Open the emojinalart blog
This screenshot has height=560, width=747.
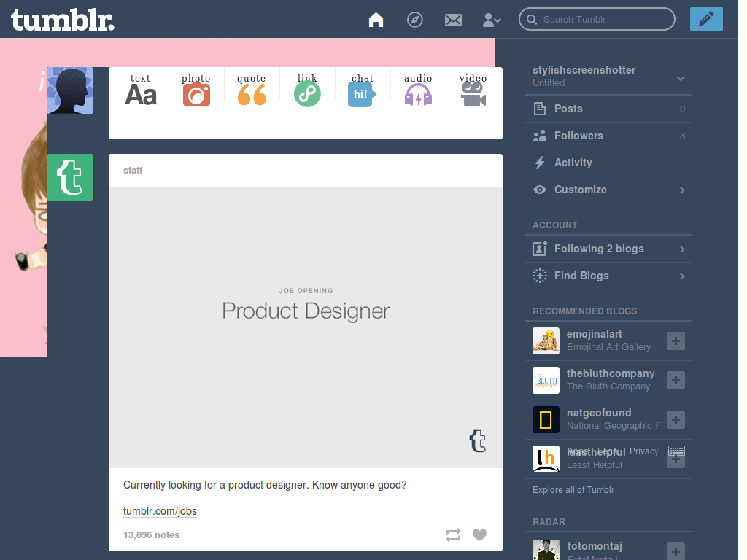coord(594,334)
